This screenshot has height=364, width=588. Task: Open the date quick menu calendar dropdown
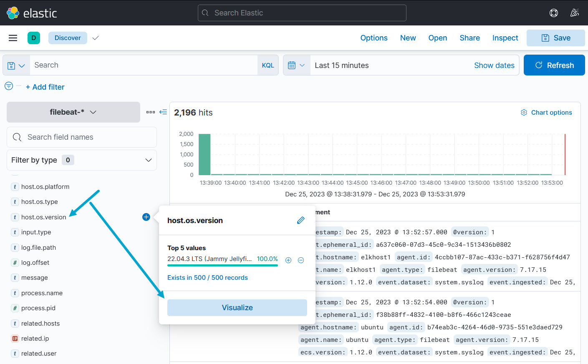[297, 65]
